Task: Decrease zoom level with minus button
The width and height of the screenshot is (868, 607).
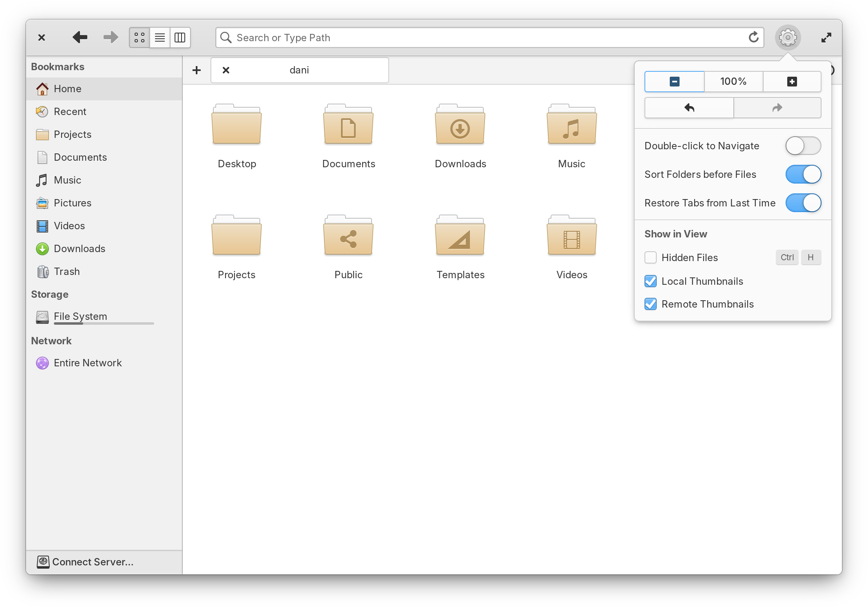Action: click(x=674, y=80)
